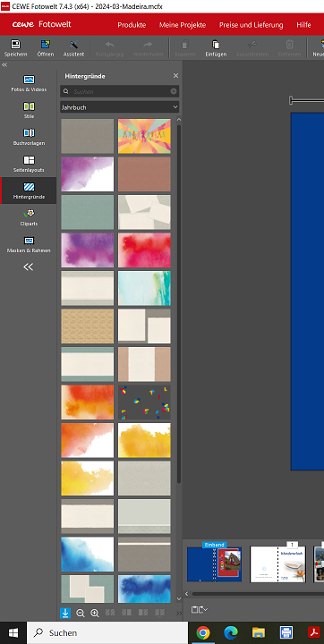Close the Hintergründe panel

point(175,75)
